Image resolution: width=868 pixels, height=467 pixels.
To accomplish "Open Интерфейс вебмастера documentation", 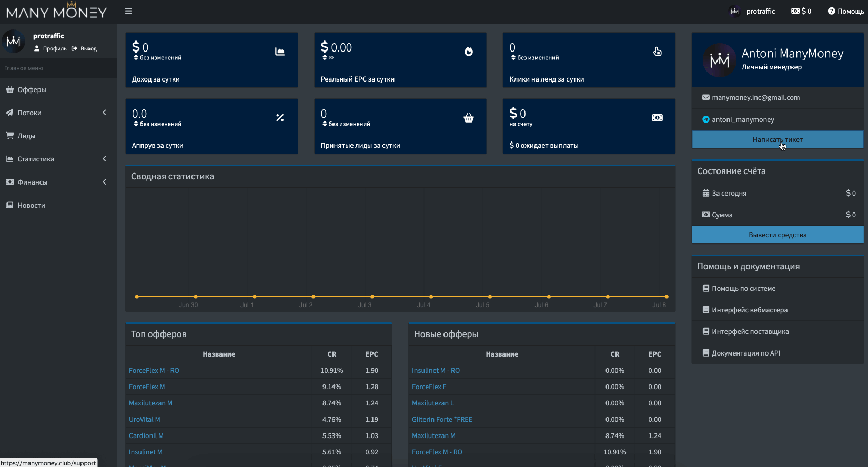I will (750, 310).
